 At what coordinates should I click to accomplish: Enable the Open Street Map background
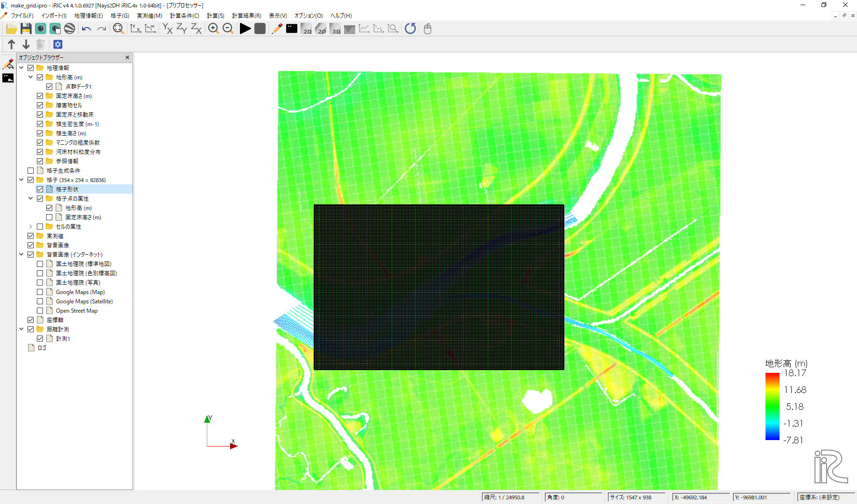pyautogui.click(x=40, y=311)
